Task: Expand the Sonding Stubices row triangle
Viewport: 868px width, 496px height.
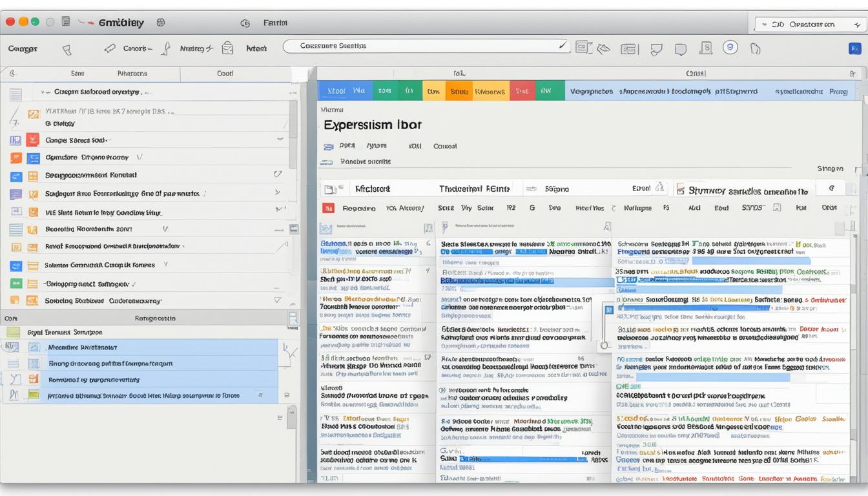Action: 278,300
